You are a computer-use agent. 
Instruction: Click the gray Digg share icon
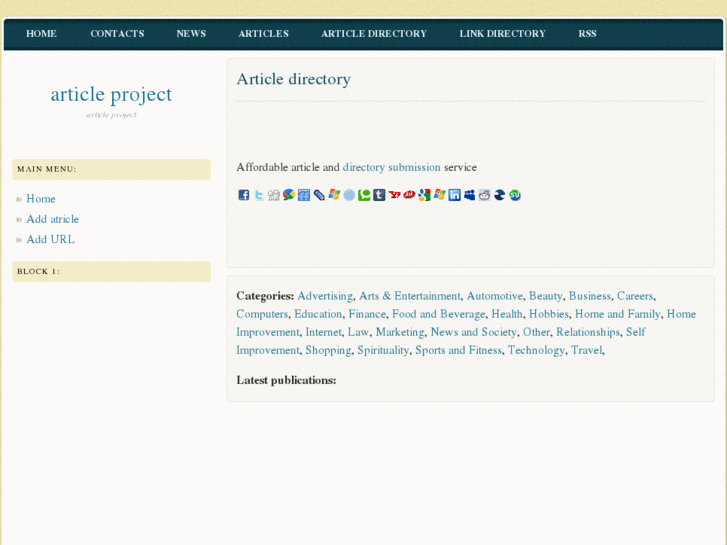point(274,195)
